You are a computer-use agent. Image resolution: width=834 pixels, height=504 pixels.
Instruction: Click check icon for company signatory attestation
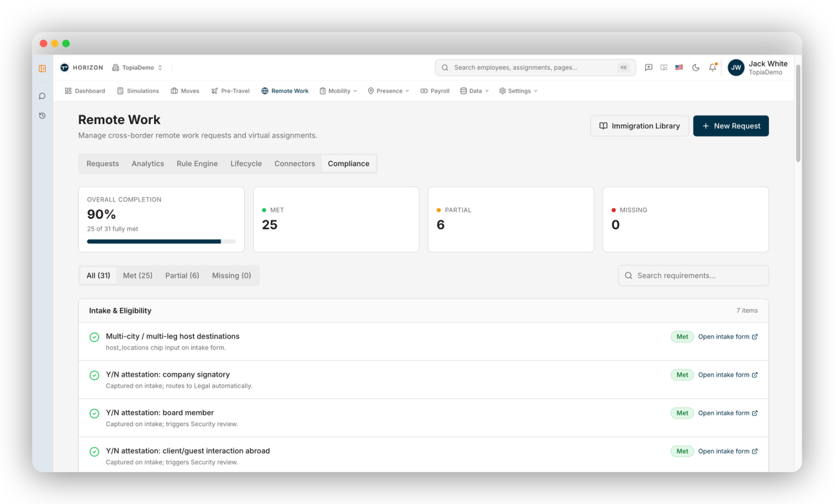94,375
